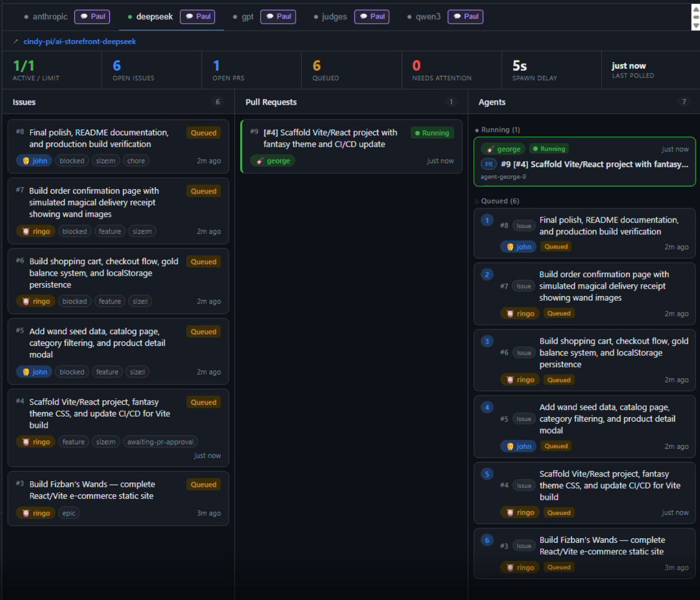Click the Queued (6) section header in Agents
Image resolution: width=700 pixels, height=600 pixels.
tap(497, 201)
